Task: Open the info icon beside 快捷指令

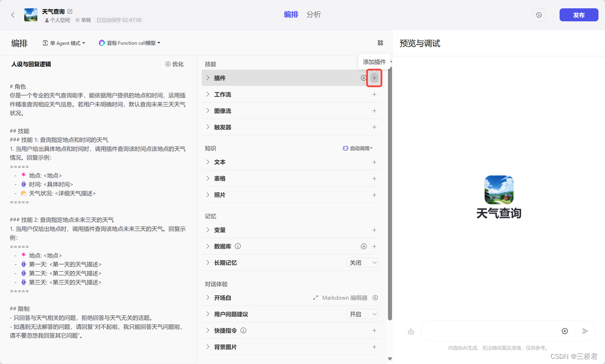Action: (x=243, y=330)
